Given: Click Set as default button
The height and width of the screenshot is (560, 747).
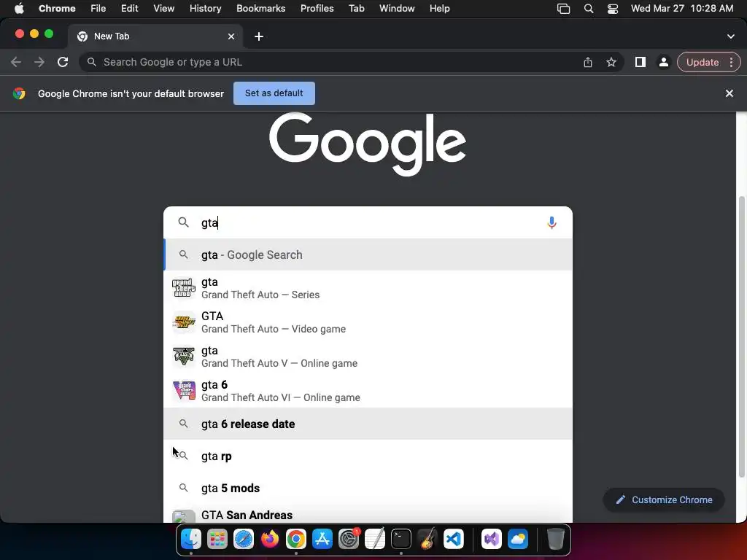Looking at the screenshot, I should coord(274,93).
